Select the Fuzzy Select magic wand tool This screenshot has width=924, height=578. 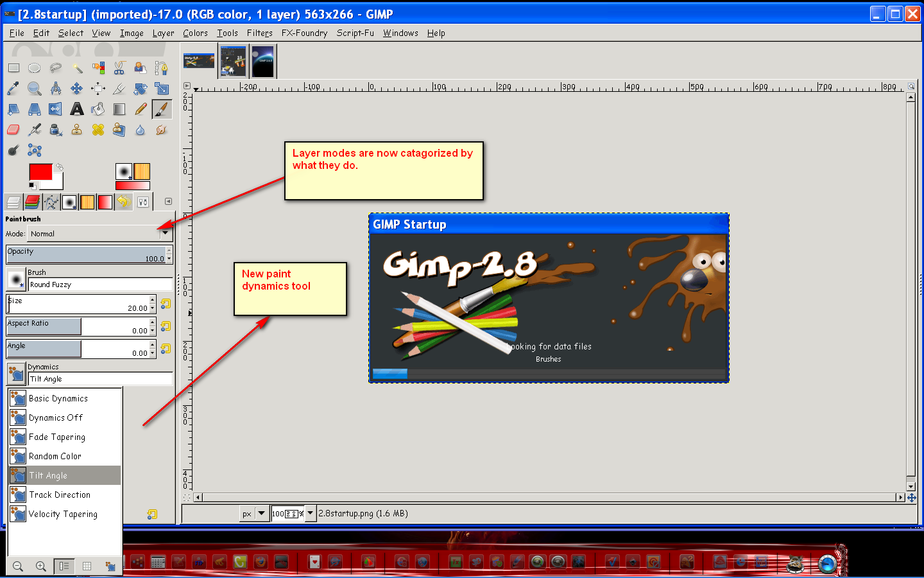[x=77, y=67]
